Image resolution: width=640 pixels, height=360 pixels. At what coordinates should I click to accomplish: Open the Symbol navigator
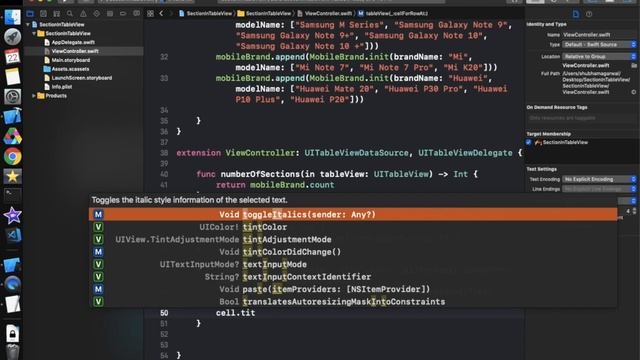click(56, 13)
